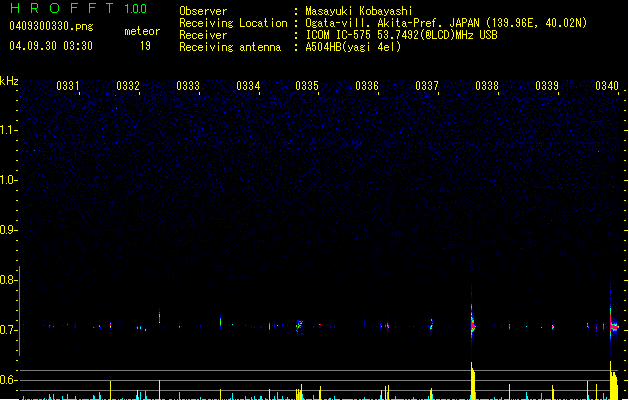
Task: Click the strong meteor echo near 0340
Action: (x=613, y=321)
